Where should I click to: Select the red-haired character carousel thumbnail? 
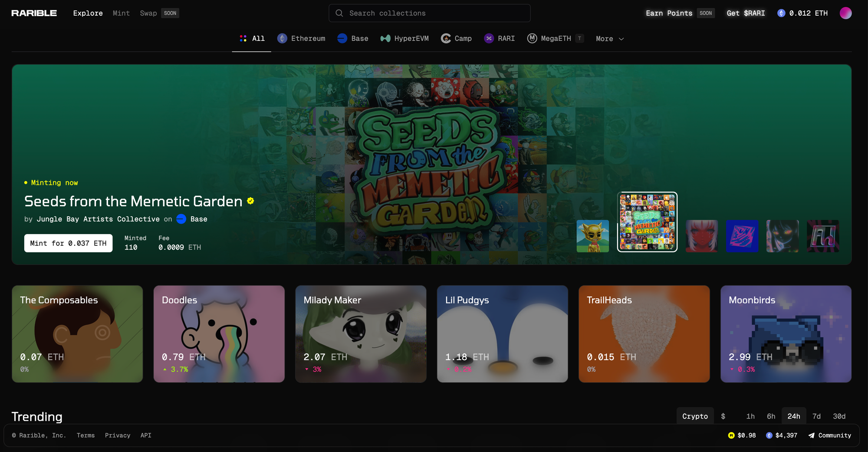click(x=701, y=236)
